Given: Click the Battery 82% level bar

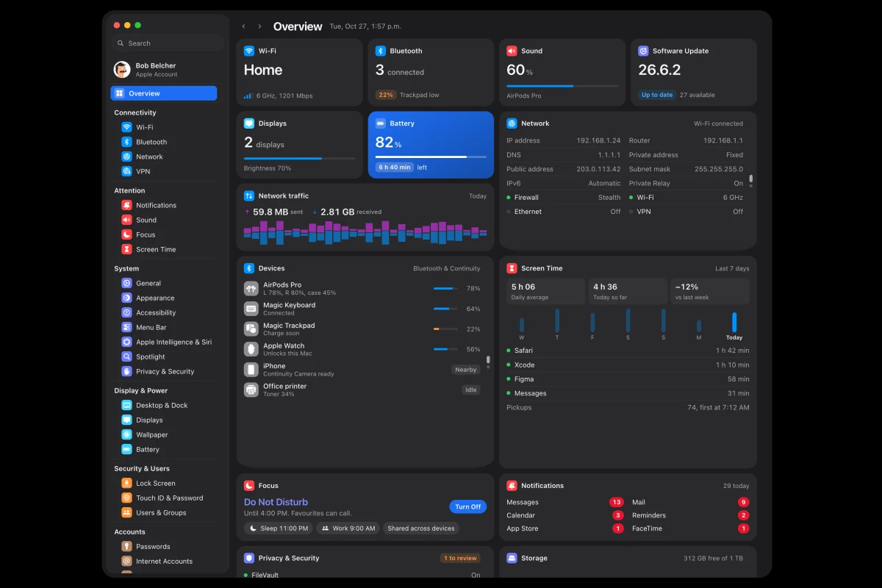Looking at the screenshot, I should click(x=431, y=157).
